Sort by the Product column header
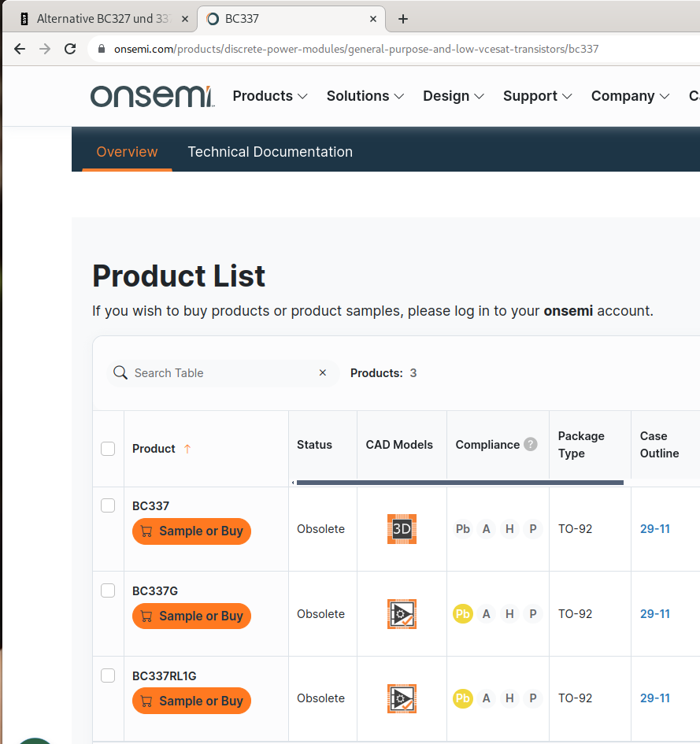Viewport: 700px width, 744px height. coord(154,449)
